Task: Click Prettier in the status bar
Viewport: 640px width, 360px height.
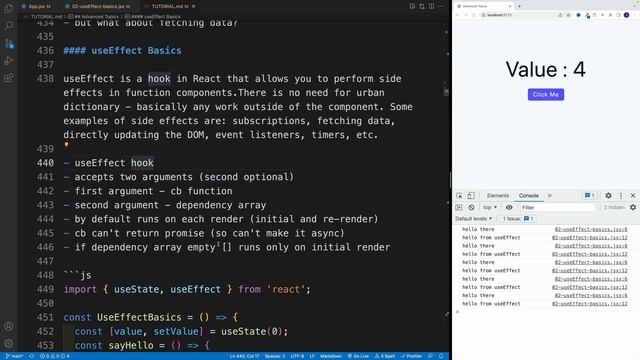Action: [x=411, y=356]
